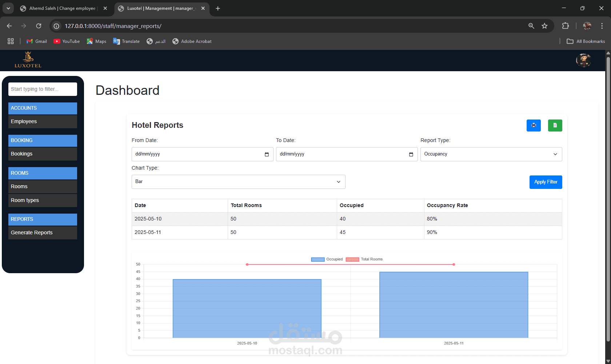This screenshot has height=364, width=611.
Task: Expand the Chart Type dropdown showing Bar
Action: point(238,182)
